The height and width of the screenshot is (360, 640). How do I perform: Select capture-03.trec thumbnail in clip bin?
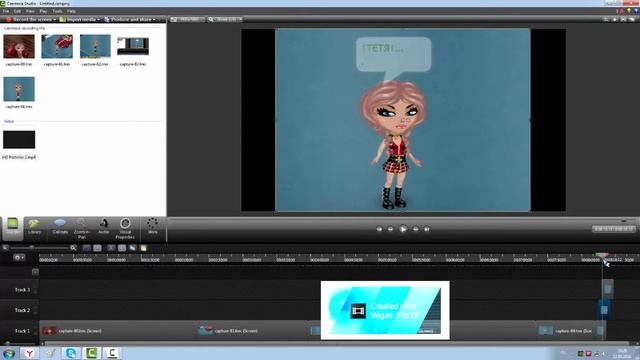coord(133,46)
